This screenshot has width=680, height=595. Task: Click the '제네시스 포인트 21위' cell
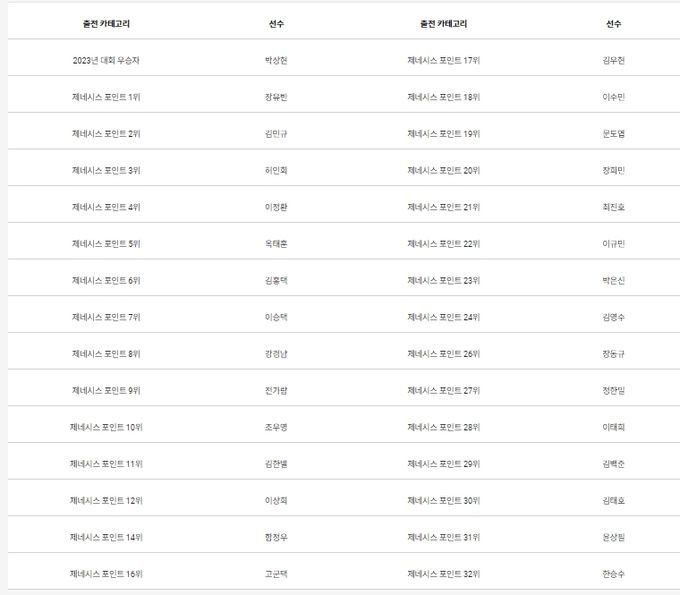[x=444, y=207]
